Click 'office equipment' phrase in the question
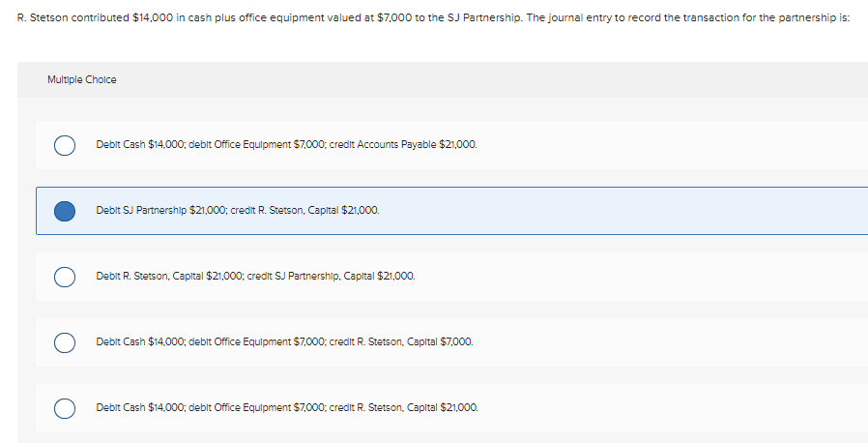 (x=281, y=17)
